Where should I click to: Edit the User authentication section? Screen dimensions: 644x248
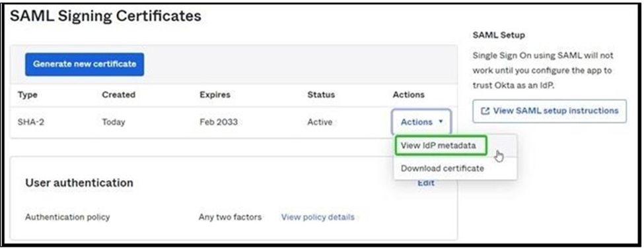click(426, 183)
